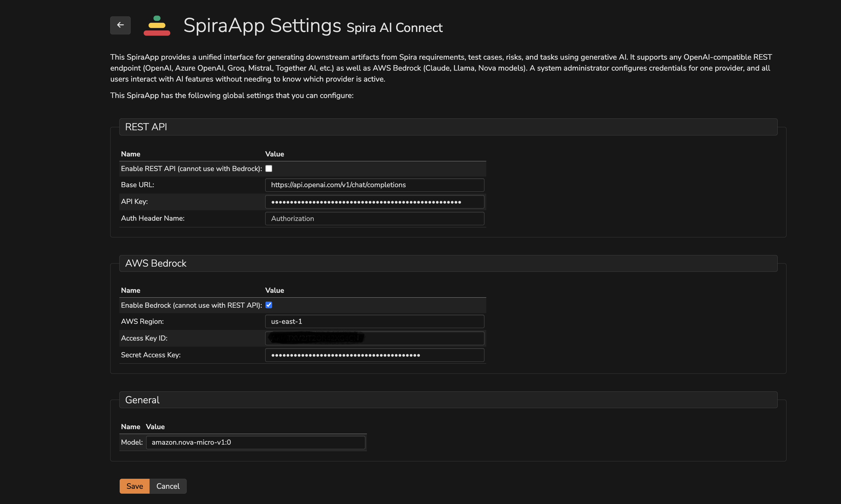The height and width of the screenshot is (504, 841).
Task: Click the 'Secret Access Key:' label
Action: tap(150, 355)
